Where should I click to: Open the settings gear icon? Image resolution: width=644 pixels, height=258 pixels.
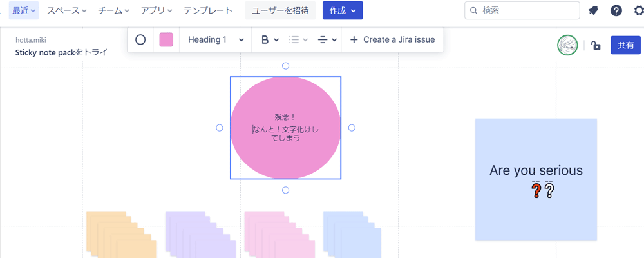pyautogui.click(x=639, y=11)
